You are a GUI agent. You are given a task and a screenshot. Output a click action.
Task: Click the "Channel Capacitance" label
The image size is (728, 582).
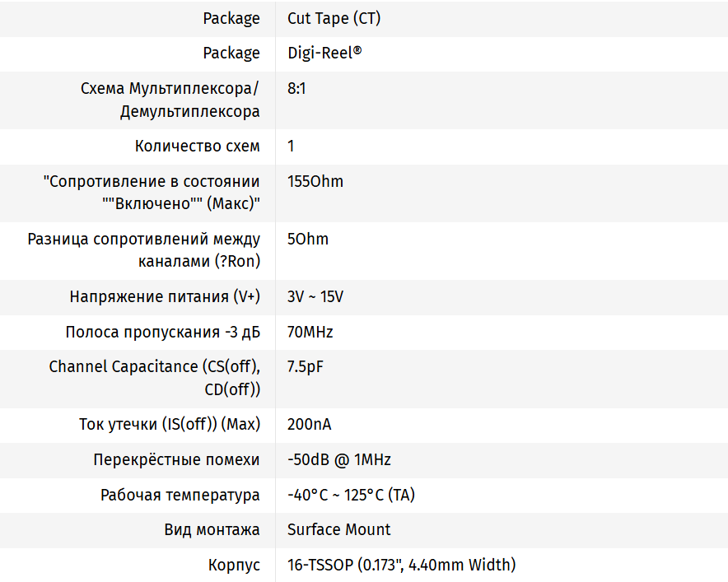click(154, 377)
